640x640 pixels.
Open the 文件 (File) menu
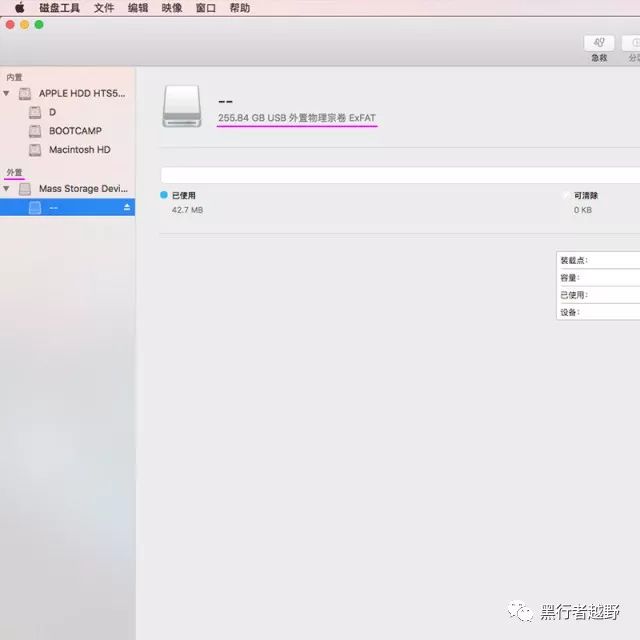104,8
